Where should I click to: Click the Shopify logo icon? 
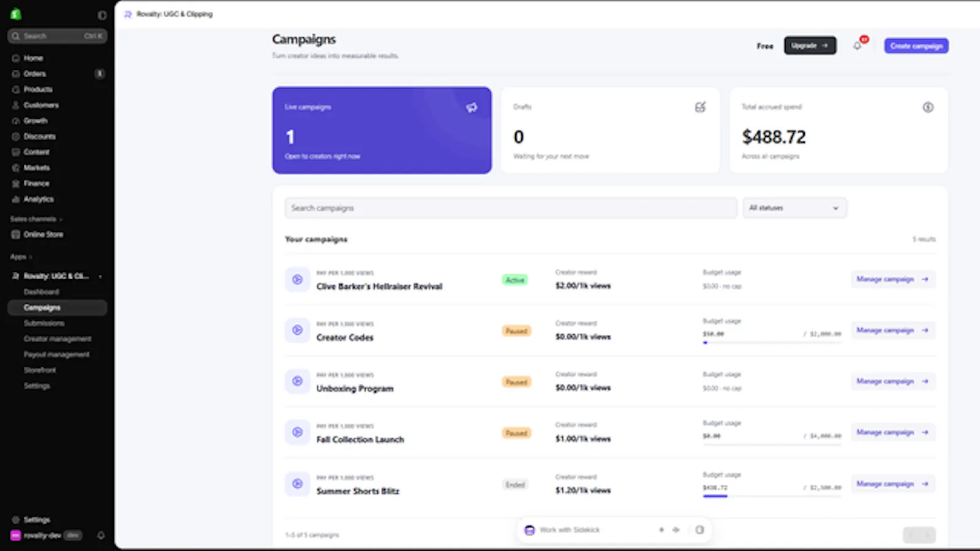pyautogui.click(x=16, y=14)
